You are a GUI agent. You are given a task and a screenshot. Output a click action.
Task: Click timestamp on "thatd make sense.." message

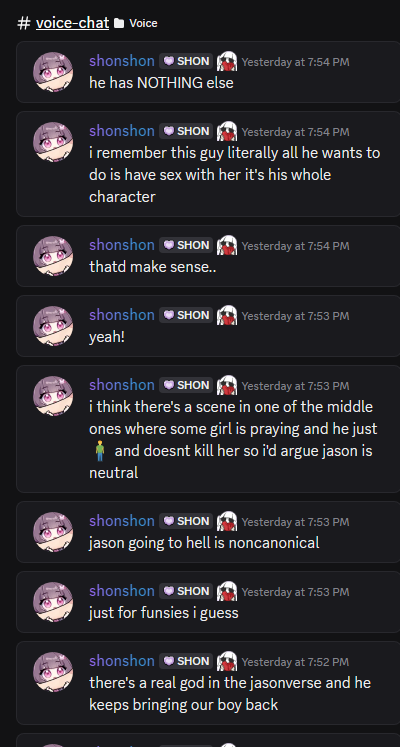pyautogui.click(x=295, y=246)
